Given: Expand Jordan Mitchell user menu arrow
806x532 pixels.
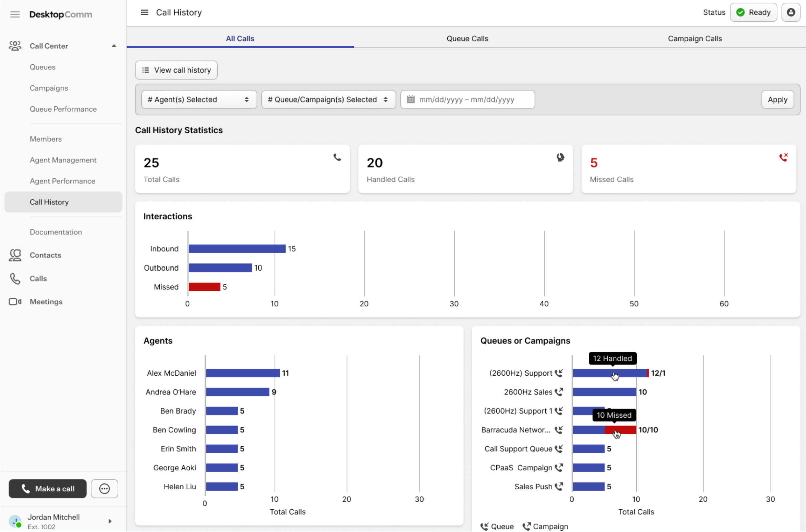Looking at the screenshot, I should pyautogui.click(x=110, y=521).
